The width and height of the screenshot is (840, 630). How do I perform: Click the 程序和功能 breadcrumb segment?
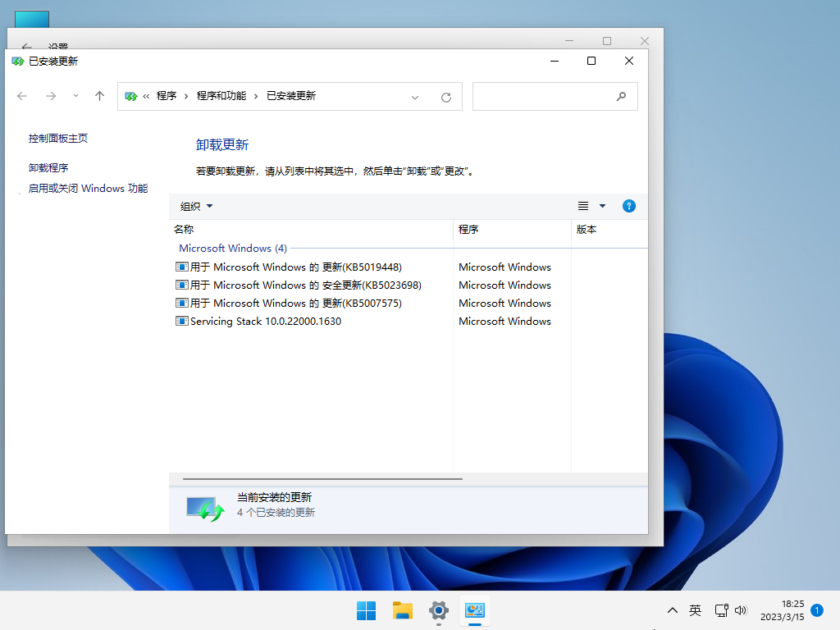(221, 96)
